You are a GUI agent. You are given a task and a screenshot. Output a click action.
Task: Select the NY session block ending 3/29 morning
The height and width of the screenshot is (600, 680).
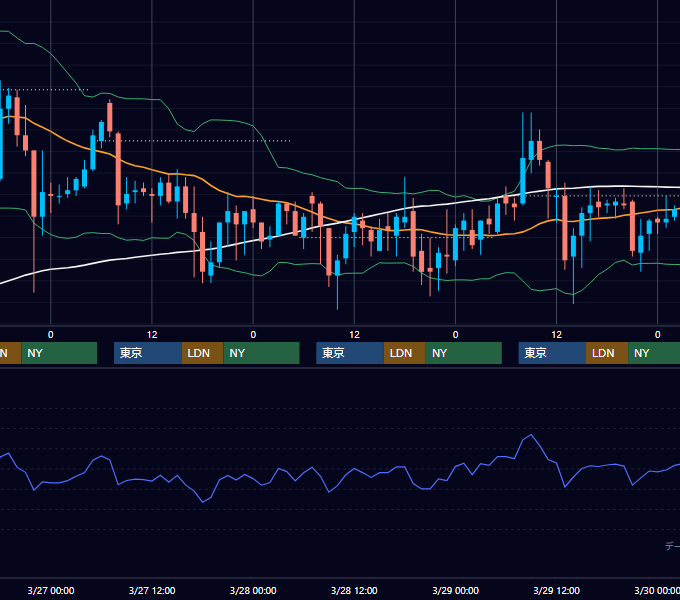pyautogui.click(x=464, y=353)
